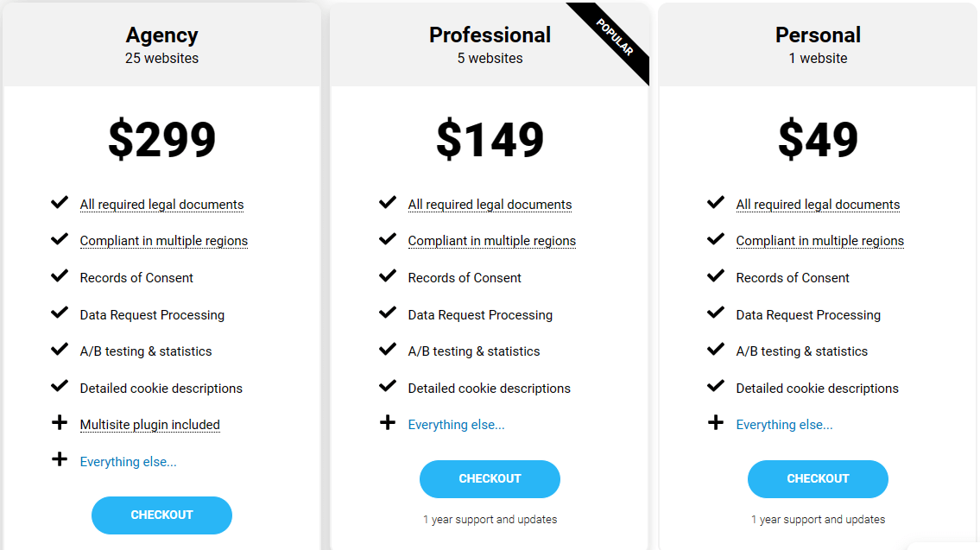Screen dimensions: 980x550
Task: Click the plus icon beside Professional's Everything else
Action: (x=387, y=423)
